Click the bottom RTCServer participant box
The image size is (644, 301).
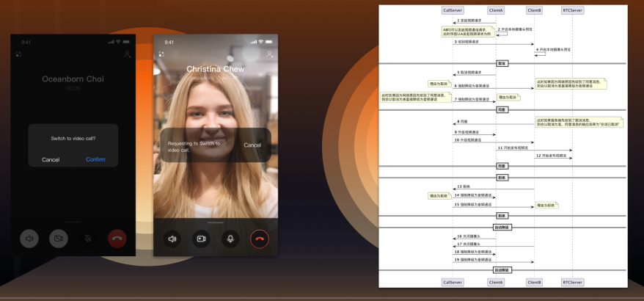(572, 282)
